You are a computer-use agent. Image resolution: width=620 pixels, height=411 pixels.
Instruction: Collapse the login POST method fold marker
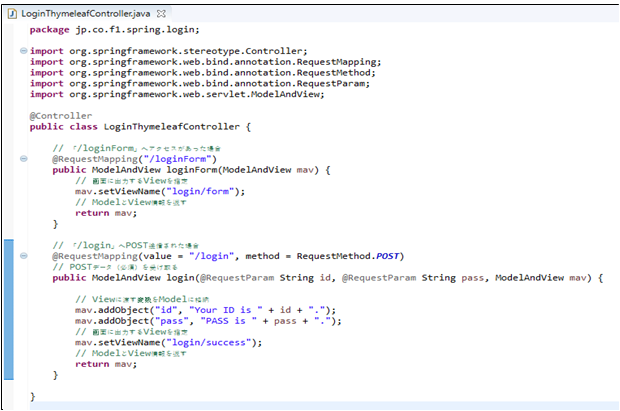(22, 256)
